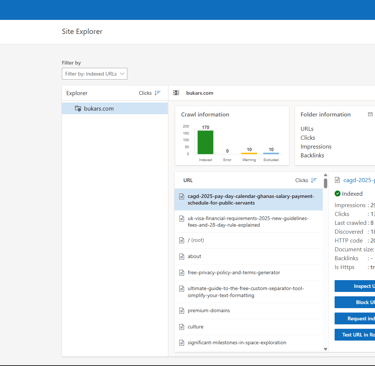Click the Folder information panel icon
The height and width of the screenshot is (366, 375).
pos(370,114)
